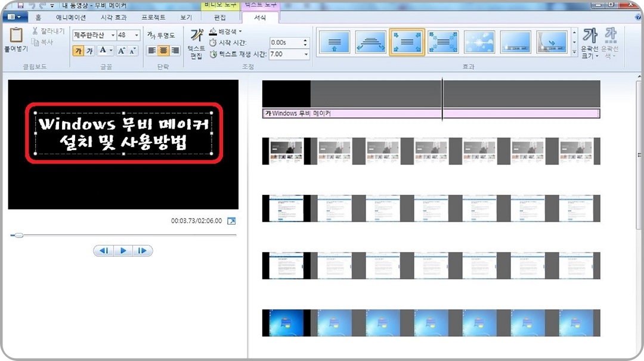Click the font color A icon
The image size is (644, 361).
[x=103, y=50]
